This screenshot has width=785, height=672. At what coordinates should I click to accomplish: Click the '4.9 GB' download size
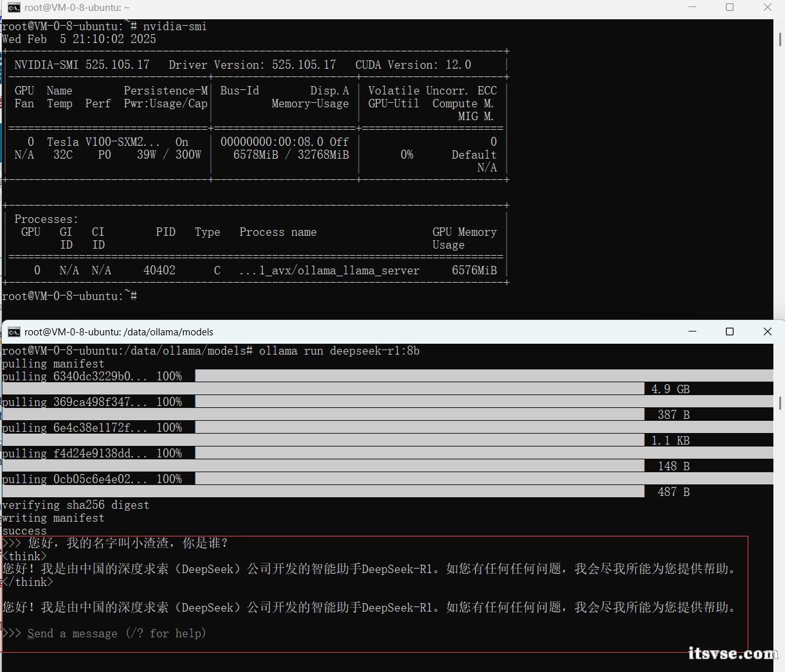click(x=670, y=389)
